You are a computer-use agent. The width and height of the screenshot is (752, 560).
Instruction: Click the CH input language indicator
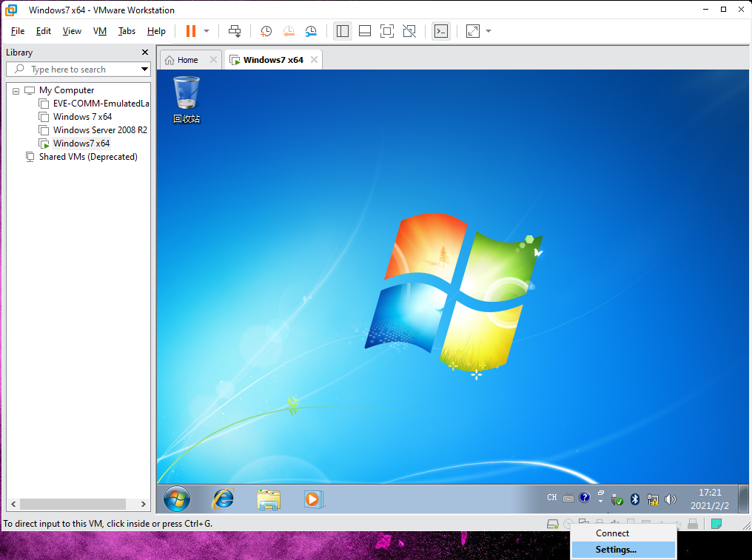tap(552, 498)
